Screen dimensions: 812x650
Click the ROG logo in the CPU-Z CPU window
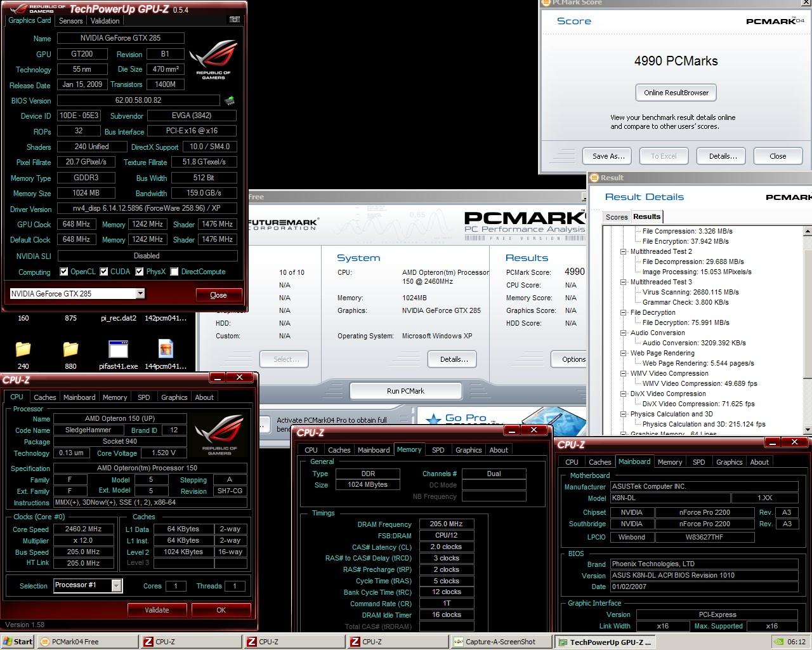(219, 435)
